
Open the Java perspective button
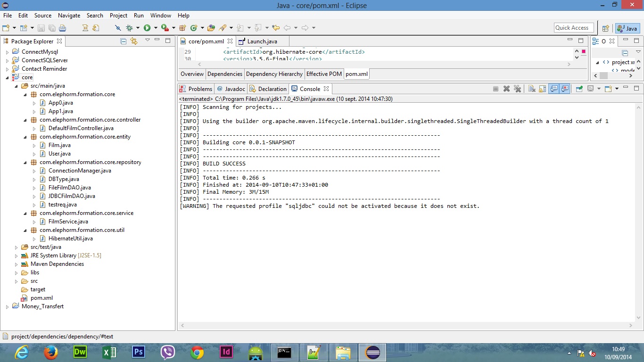click(x=627, y=28)
